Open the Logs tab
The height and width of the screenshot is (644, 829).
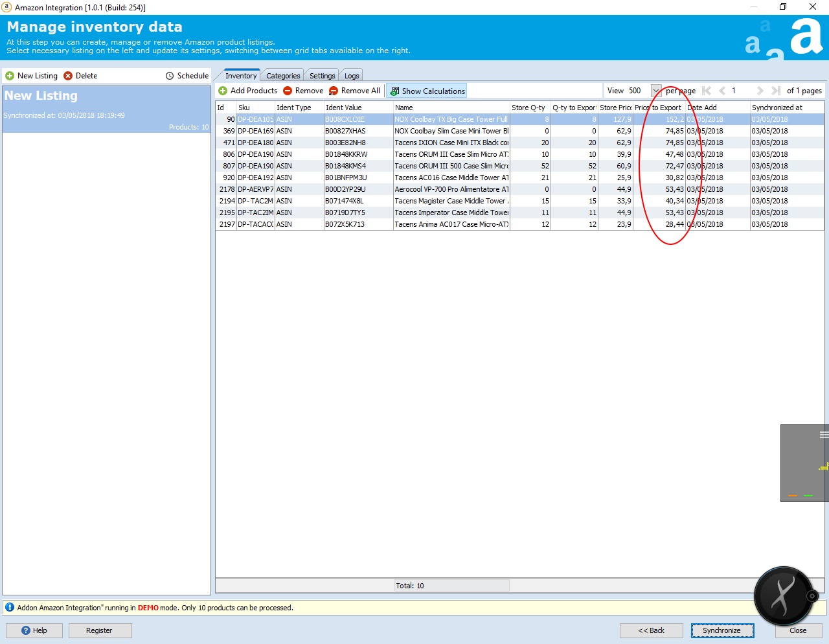[x=352, y=76]
